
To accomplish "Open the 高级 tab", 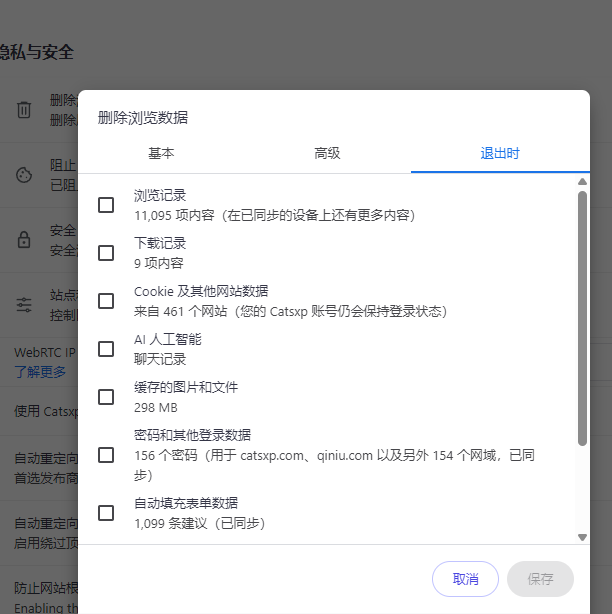I will click(327, 153).
